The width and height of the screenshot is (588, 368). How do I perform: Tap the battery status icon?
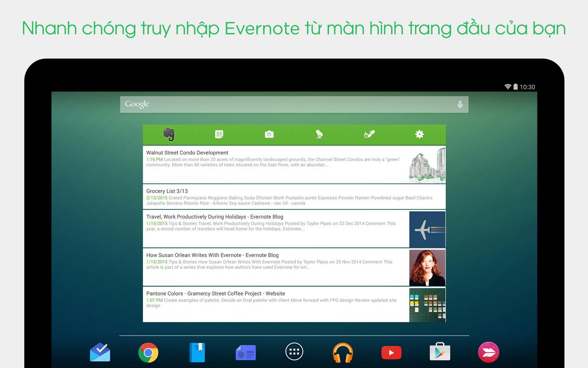click(x=515, y=86)
